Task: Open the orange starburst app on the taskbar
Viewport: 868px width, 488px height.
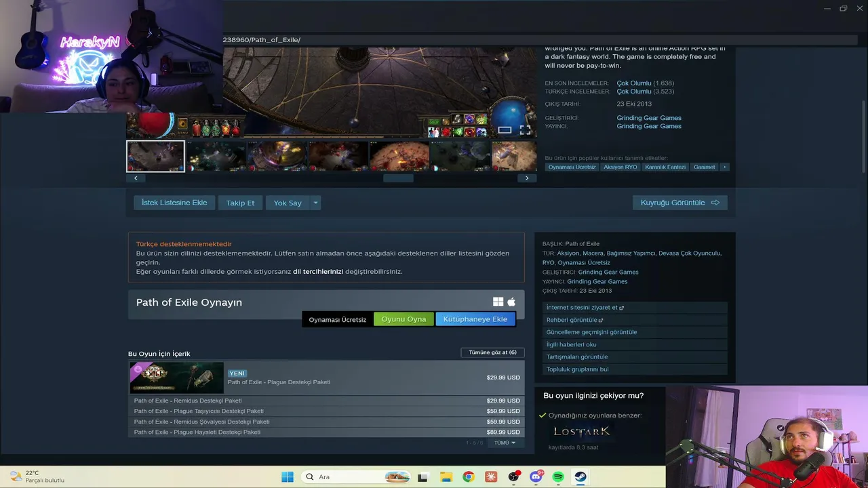Action: point(491,476)
